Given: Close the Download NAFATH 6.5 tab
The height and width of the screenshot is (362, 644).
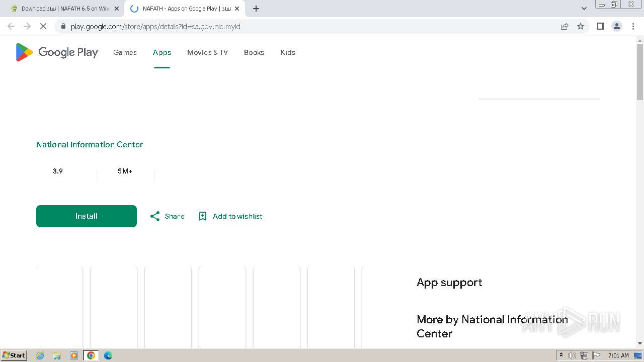Looking at the screenshot, I should tap(117, 9).
